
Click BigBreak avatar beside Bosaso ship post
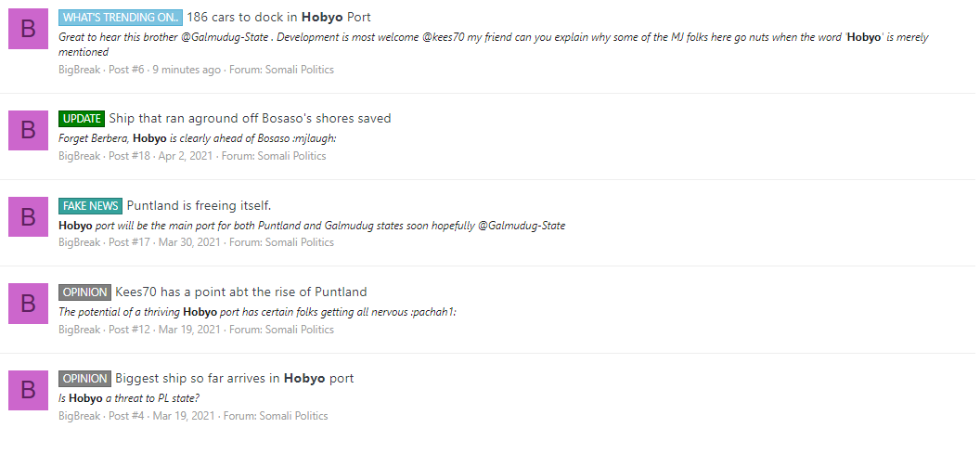(28, 130)
